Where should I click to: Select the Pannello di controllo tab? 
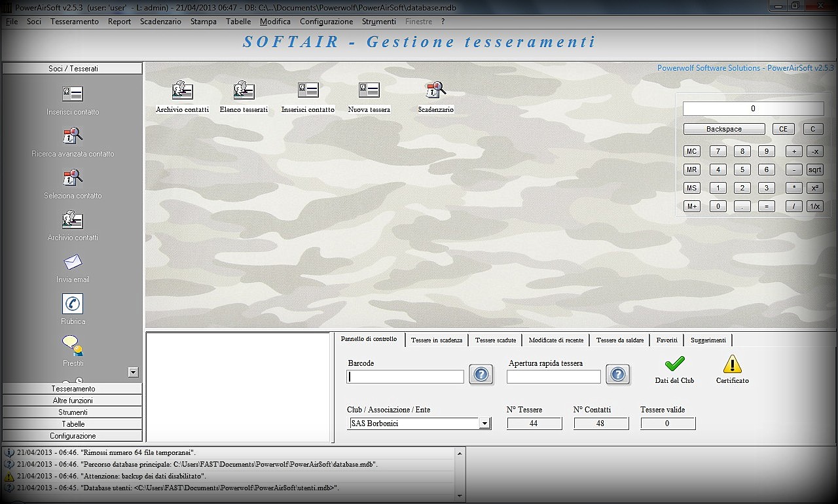[369, 339]
